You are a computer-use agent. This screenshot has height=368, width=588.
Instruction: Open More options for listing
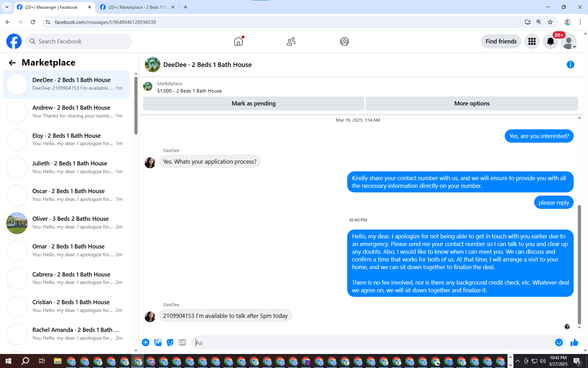472,103
